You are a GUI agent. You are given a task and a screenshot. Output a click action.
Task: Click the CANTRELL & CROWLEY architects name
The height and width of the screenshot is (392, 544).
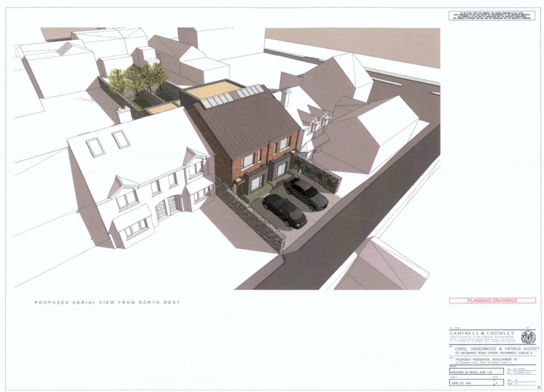(x=482, y=333)
